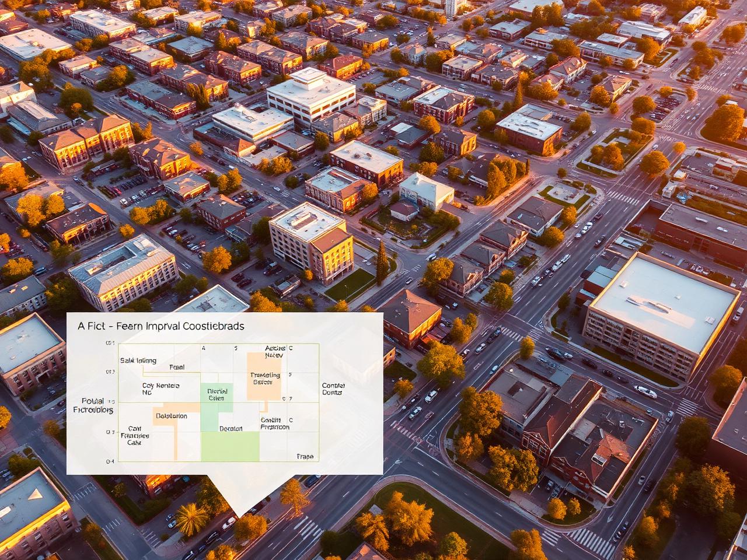Toggle the "Sald Inling" label
Image resolution: width=747 pixels, height=560 pixels.
(138, 360)
